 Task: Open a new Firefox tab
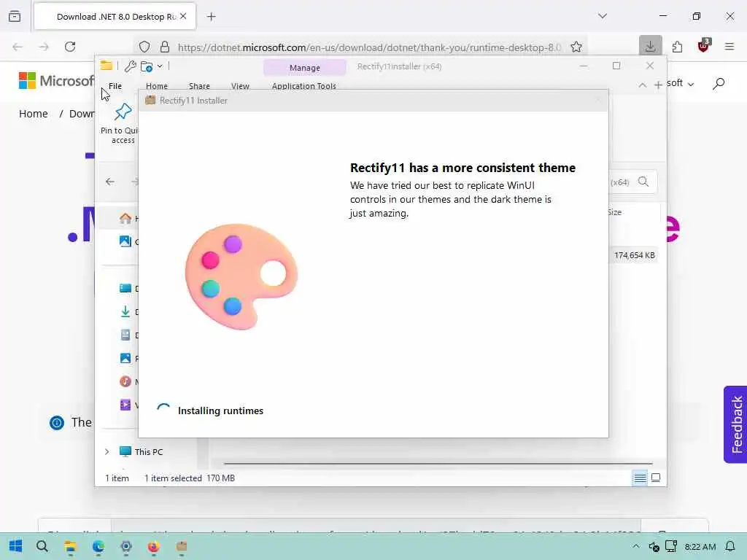coord(211,17)
